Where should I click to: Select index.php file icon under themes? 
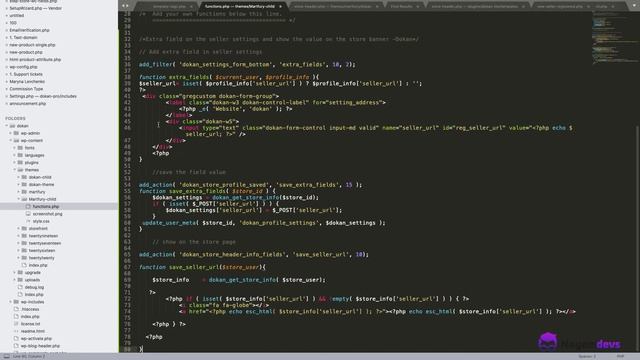click(24, 265)
